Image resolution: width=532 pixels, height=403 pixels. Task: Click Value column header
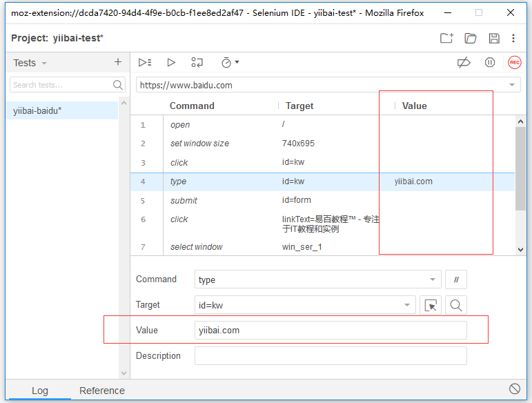point(414,106)
